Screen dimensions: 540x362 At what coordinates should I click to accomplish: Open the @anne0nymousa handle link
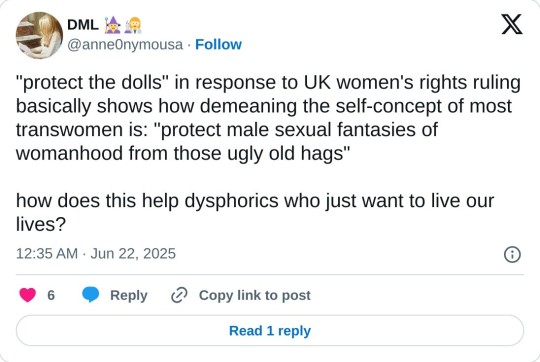click(x=125, y=45)
